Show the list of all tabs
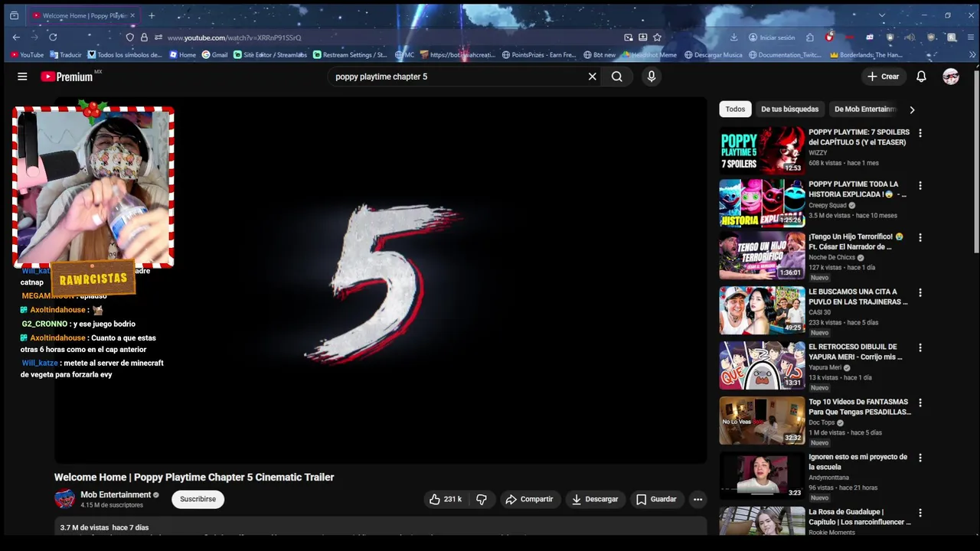The height and width of the screenshot is (551, 980). coord(882,15)
